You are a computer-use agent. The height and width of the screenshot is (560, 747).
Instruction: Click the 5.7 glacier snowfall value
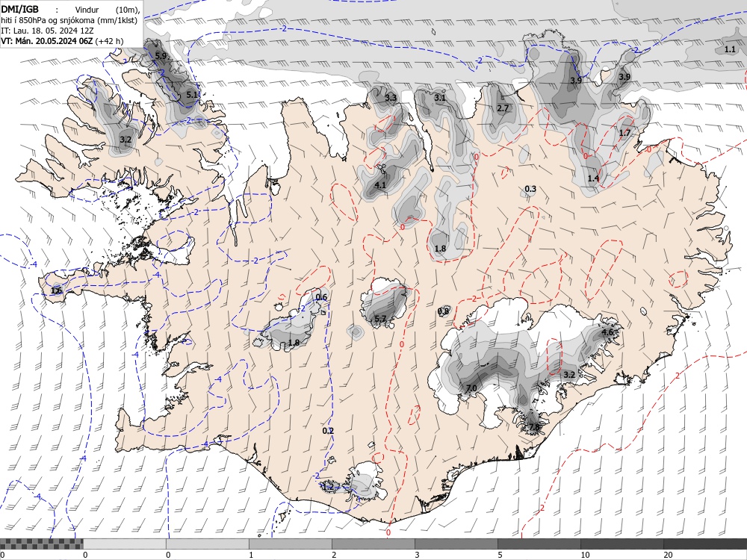(x=380, y=319)
